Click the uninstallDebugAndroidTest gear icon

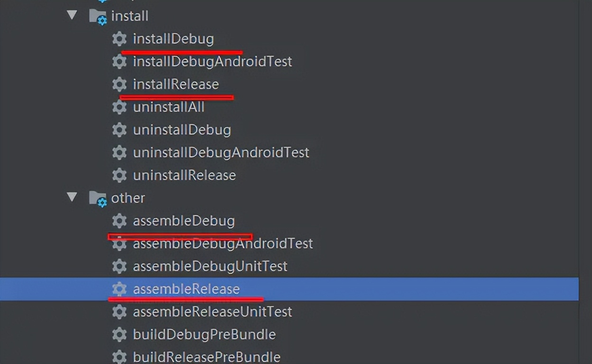click(119, 152)
